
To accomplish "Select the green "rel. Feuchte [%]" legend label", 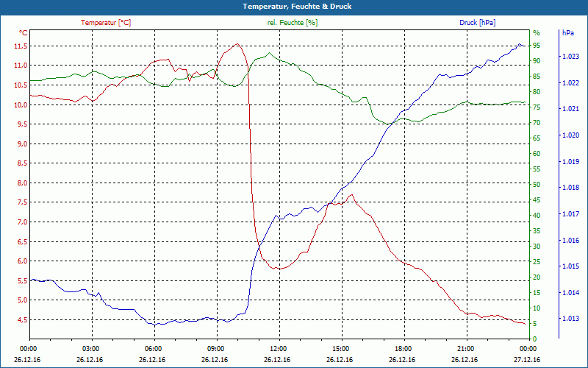I will click(x=293, y=23).
